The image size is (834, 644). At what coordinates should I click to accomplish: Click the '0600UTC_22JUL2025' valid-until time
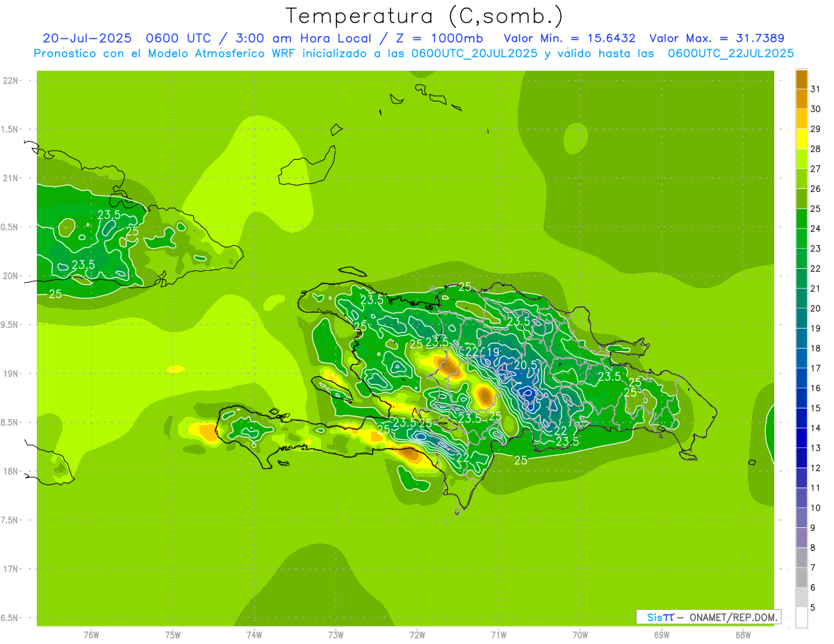click(x=730, y=53)
